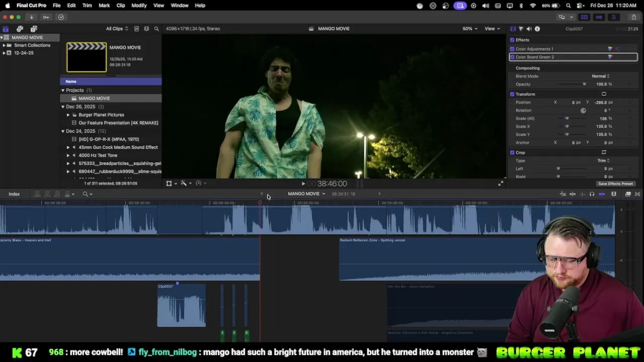The width and height of the screenshot is (644, 362).
Task: Open the color inspector tab
Action: 521,29
